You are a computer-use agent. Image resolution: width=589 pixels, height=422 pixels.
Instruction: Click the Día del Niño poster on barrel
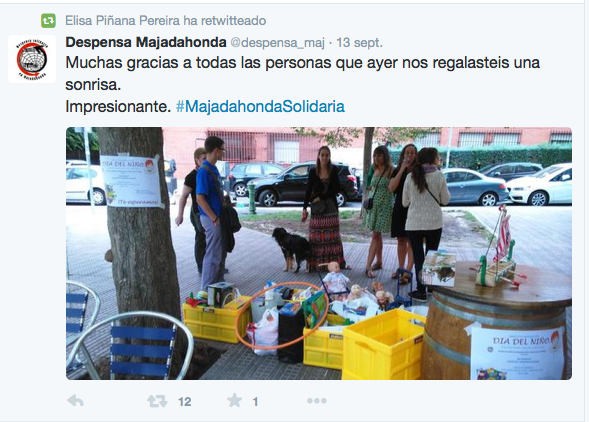[x=518, y=352]
